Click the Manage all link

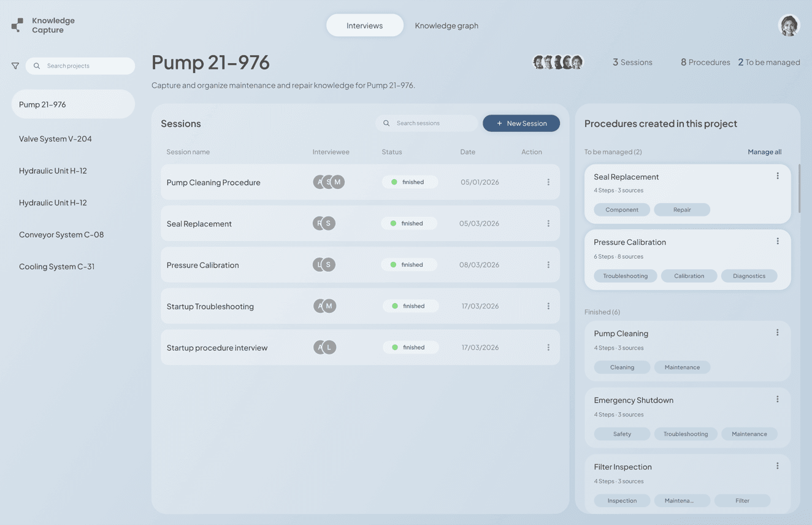pos(764,152)
